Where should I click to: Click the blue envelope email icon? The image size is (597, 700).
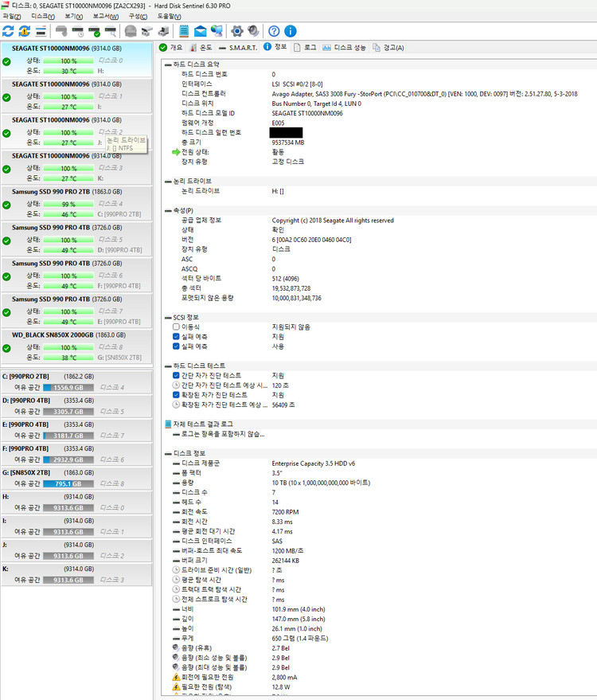point(201,31)
